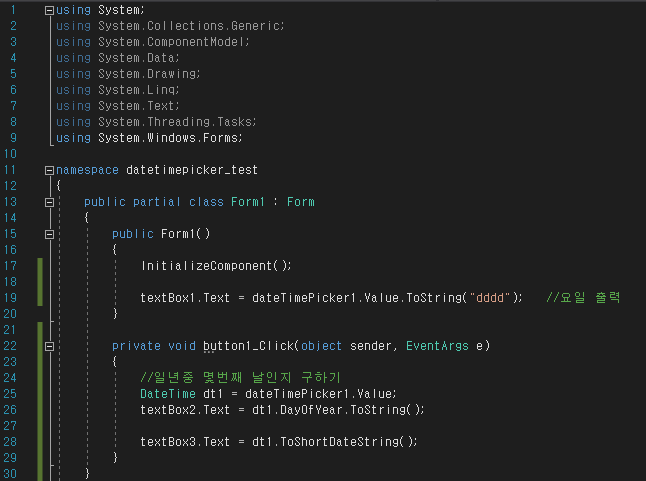This screenshot has width=646, height=481.
Task: Click the 'datetimepicker_test' namespace name
Action: (x=192, y=170)
